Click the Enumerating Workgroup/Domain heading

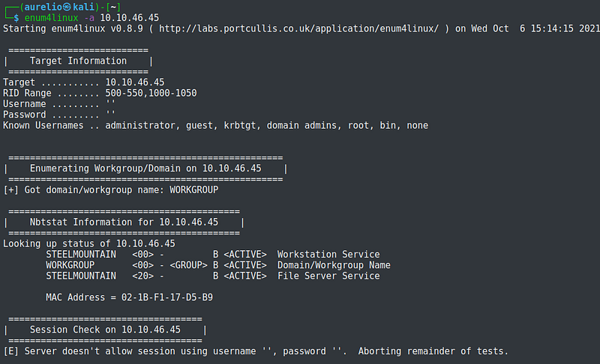coord(147,169)
